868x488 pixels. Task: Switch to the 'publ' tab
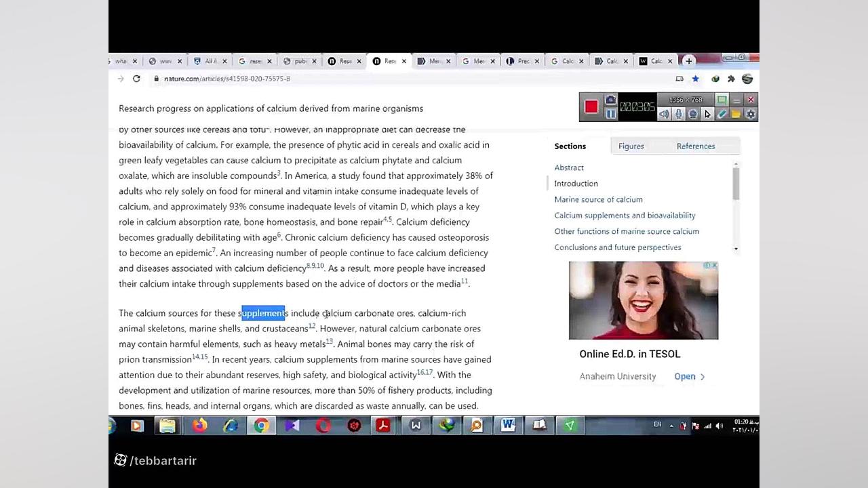click(x=299, y=61)
